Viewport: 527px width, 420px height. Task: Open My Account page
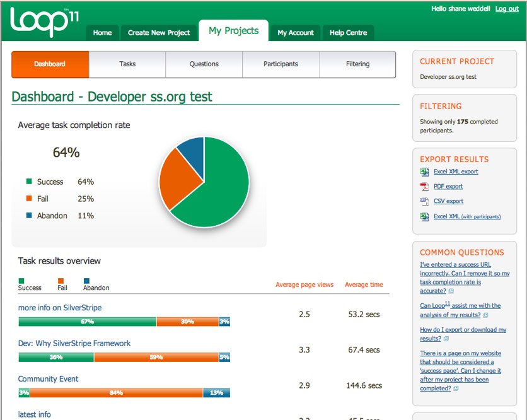pos(296,33)
